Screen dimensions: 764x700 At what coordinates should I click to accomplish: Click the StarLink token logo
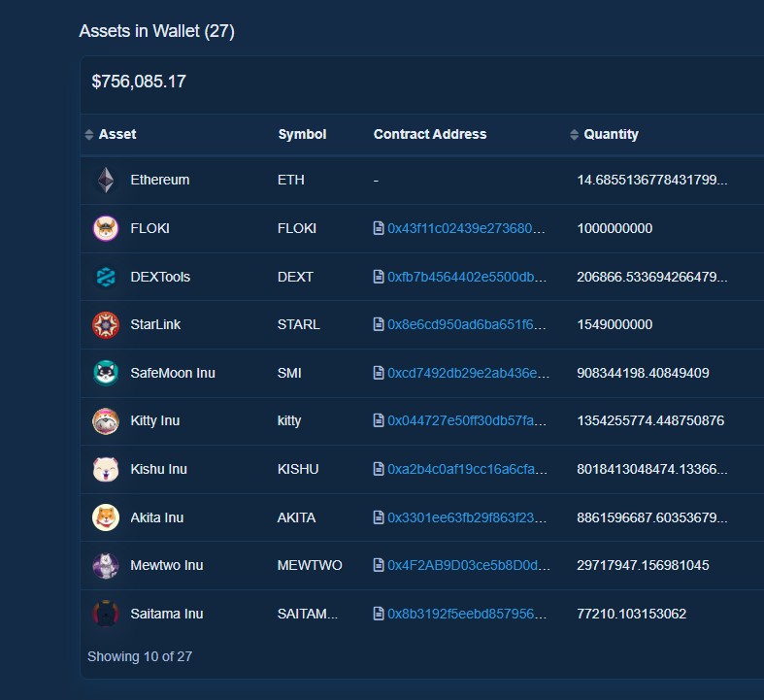106,325
